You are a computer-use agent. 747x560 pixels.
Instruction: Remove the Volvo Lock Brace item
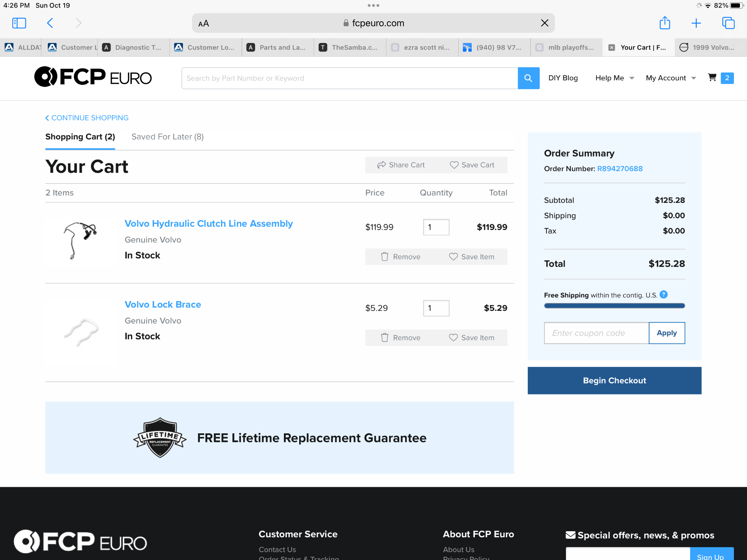(401, 338)
